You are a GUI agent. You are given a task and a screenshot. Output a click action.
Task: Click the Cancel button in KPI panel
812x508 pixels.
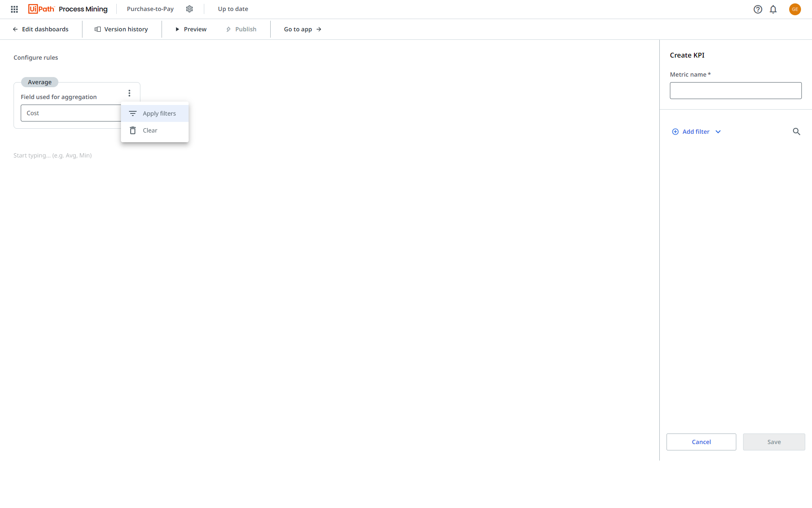pyautogui.click(x=702, y=442)
